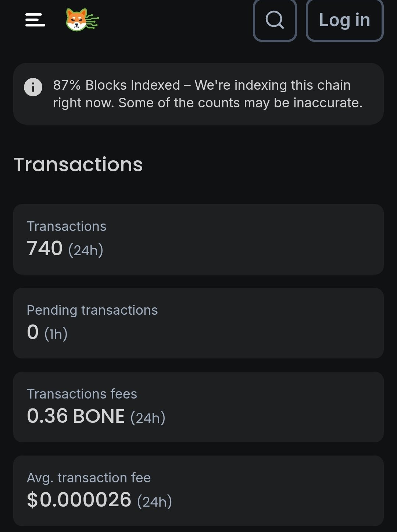The height and width of the screenshot is (532, 397).
Task: Select the "Transactions" stat card label
Action: (67, 226)
